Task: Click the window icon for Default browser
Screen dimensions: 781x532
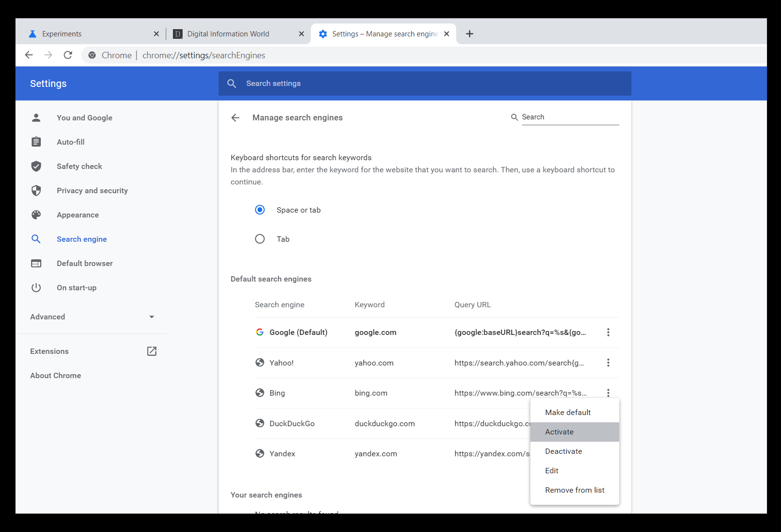Action: coord(36,263)
